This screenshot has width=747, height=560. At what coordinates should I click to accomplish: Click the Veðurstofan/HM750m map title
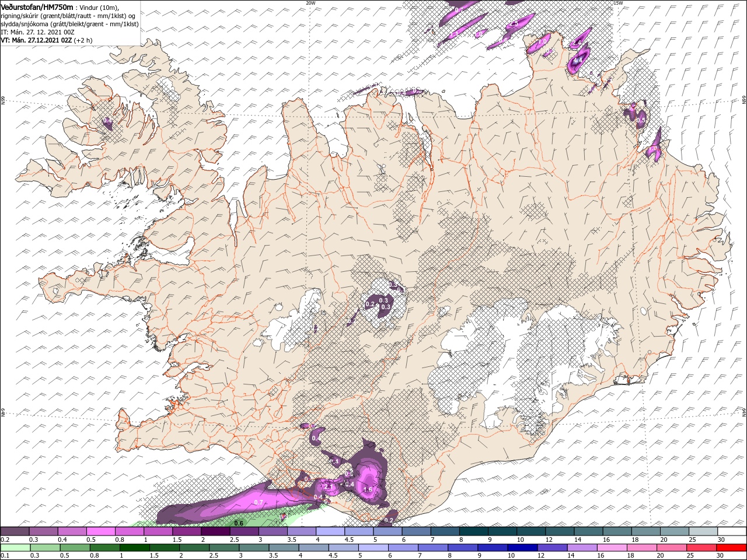(37, 6)
